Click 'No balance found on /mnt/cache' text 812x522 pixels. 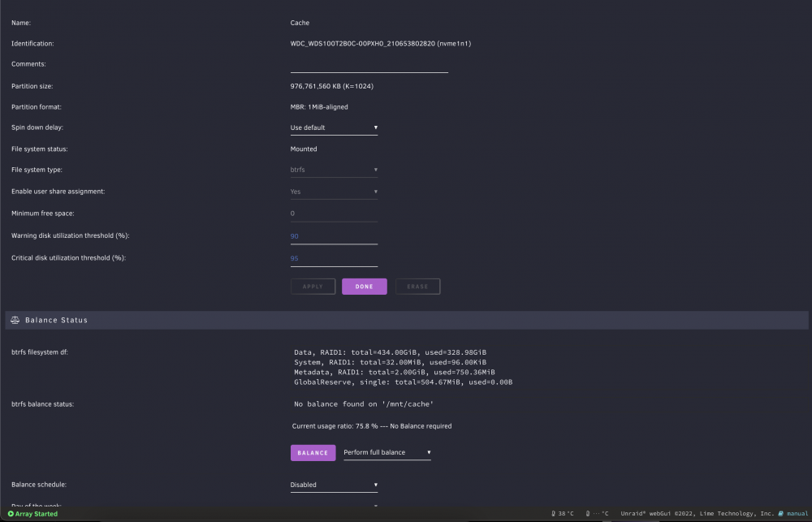coord(364,404)
